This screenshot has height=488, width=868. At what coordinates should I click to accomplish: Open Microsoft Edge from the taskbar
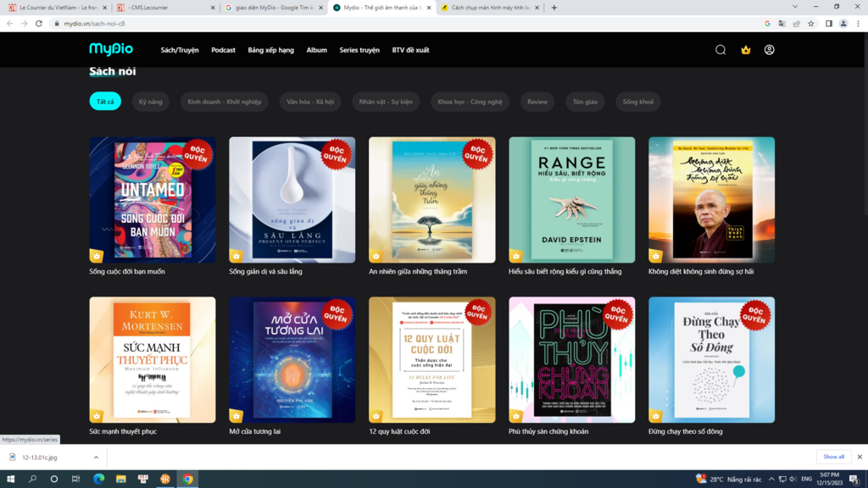tap(98, 479)
